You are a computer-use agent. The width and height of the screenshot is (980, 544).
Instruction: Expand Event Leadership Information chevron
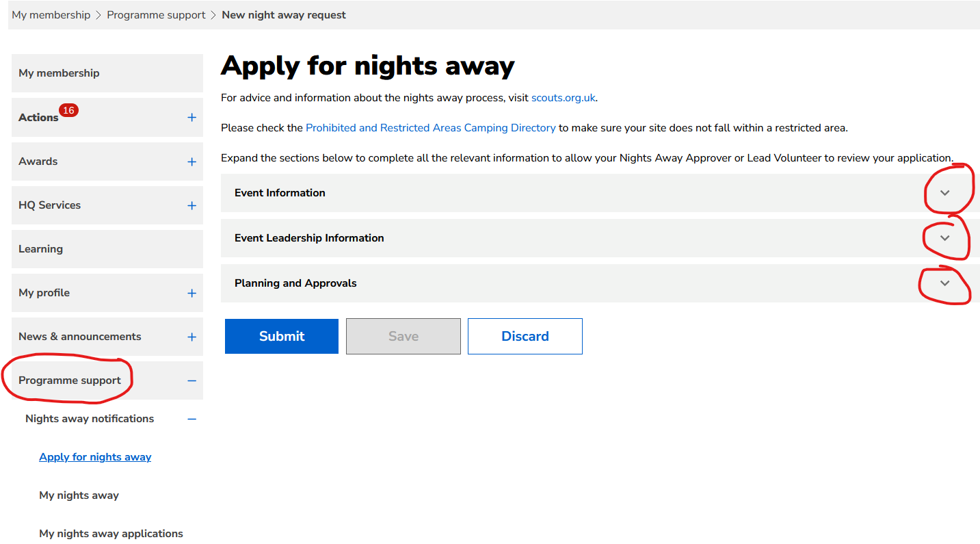(x=945, y=238)
